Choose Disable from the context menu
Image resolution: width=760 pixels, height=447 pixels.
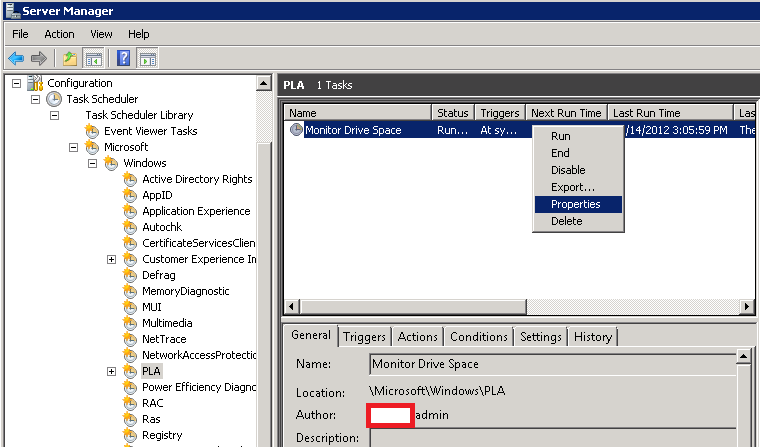[x=578, y=170]
